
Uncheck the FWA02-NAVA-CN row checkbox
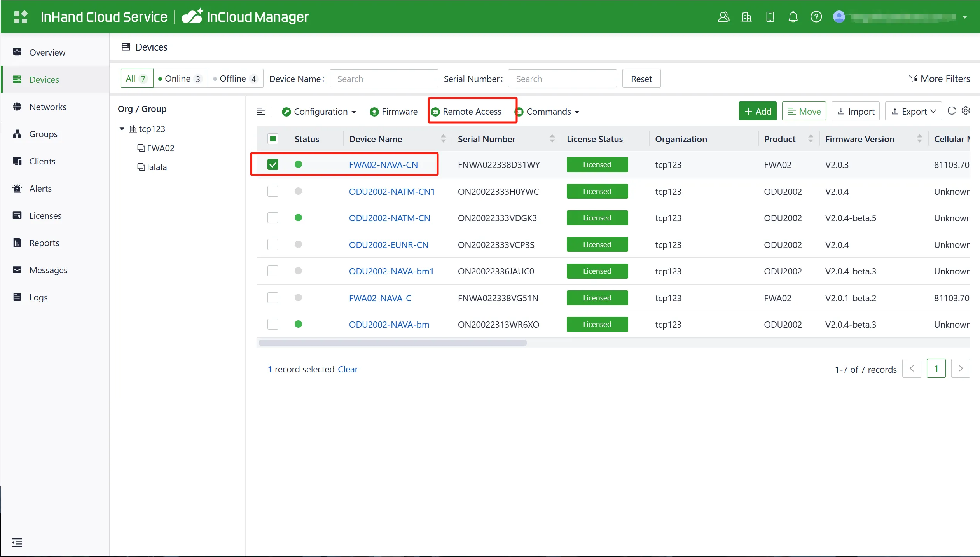[x=273, y=164]
